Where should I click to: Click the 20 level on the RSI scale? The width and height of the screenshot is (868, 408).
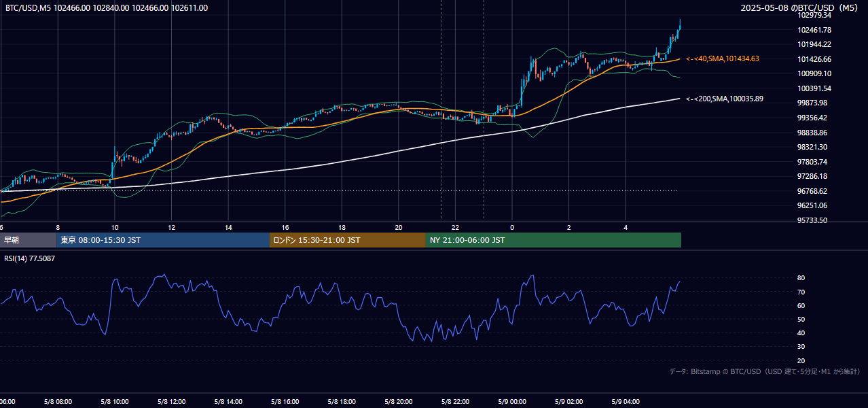[x=801, y=360]
